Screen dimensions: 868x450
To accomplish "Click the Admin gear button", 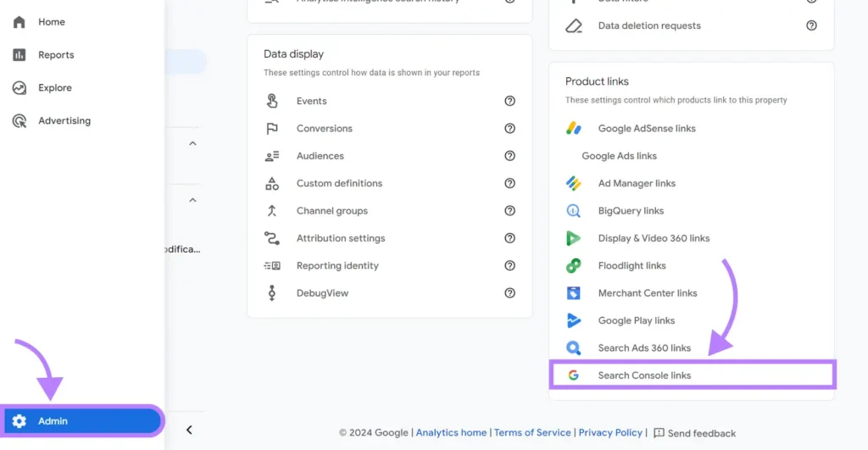I will click(x=82, y=421).
